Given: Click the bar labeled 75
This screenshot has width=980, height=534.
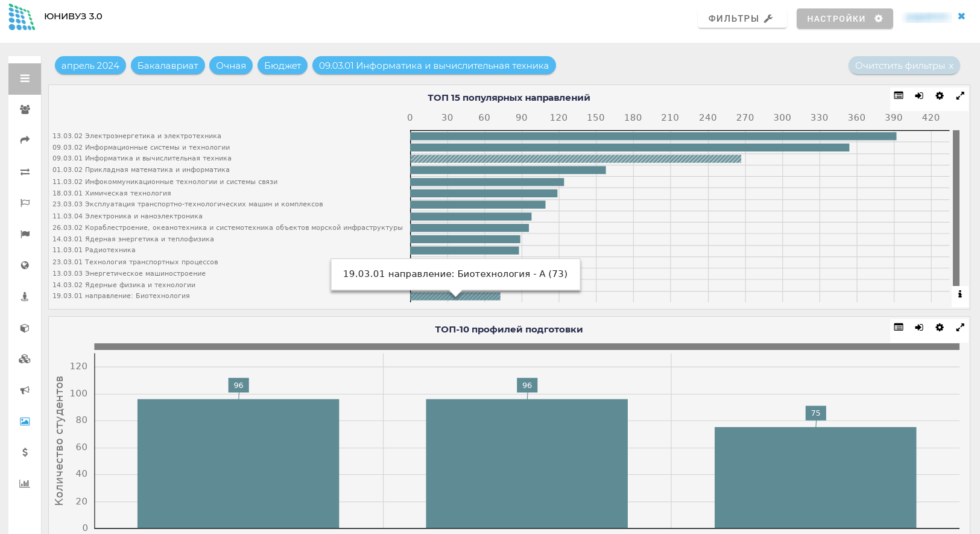Looking at the screenshot, I should (815, 478).
